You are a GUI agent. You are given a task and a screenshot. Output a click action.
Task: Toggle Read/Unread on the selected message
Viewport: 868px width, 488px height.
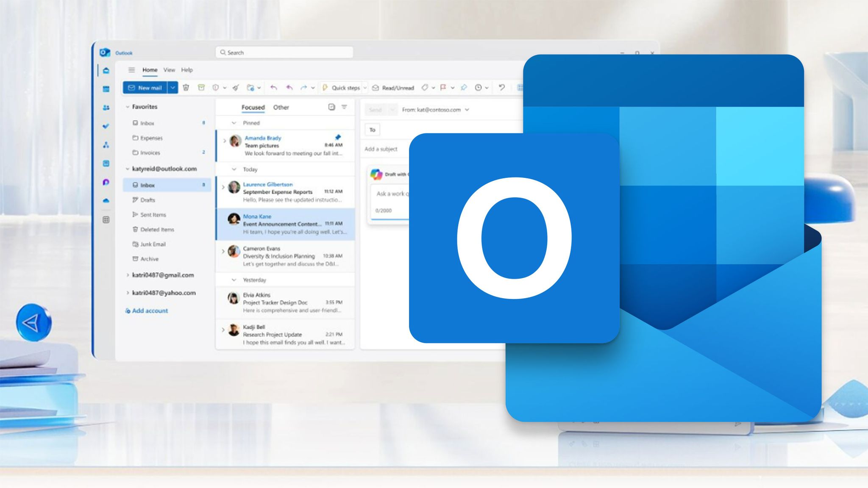click(x=393, y=88)
